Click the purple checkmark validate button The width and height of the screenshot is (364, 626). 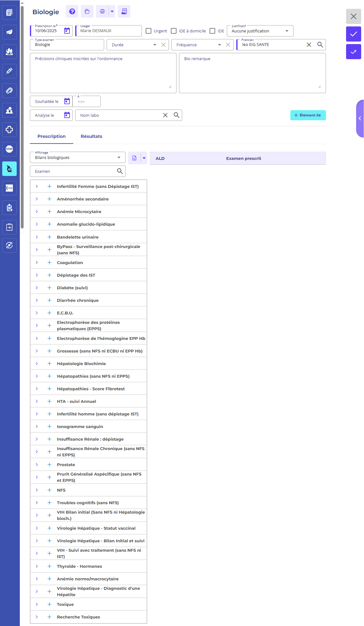click(353, 34)
